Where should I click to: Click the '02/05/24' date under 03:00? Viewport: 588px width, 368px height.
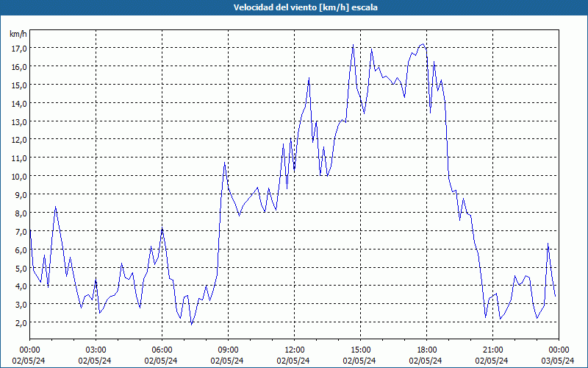(95, 361)
